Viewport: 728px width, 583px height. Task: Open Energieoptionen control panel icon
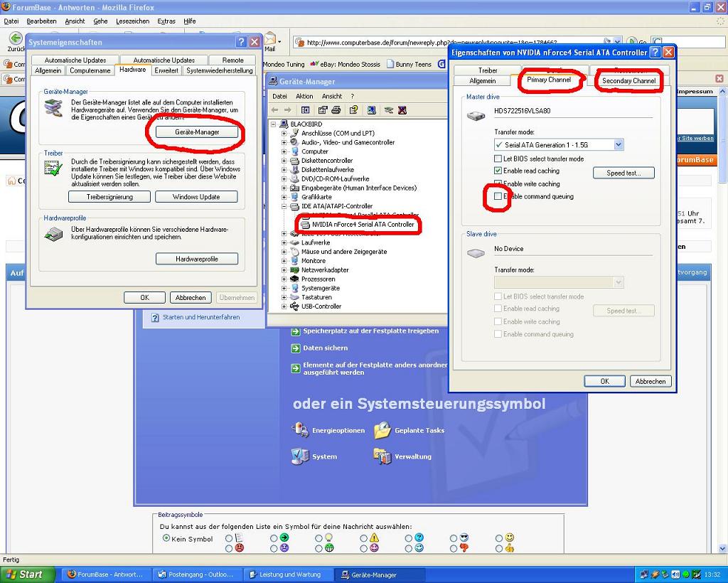(x=301, y=430)
